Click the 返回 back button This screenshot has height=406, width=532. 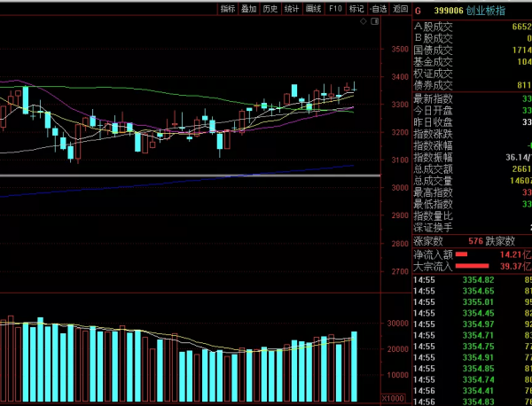(x=401, y=9)
